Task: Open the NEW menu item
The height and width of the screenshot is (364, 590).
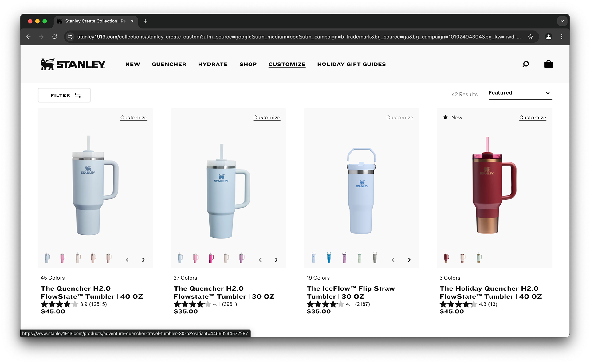Action: click(133, 64)
